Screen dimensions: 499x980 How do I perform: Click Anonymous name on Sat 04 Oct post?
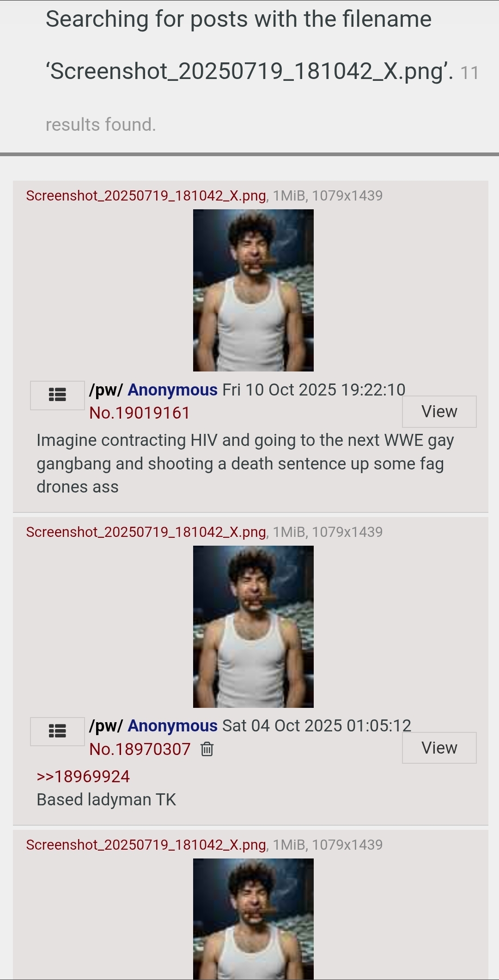coord(172,726)
